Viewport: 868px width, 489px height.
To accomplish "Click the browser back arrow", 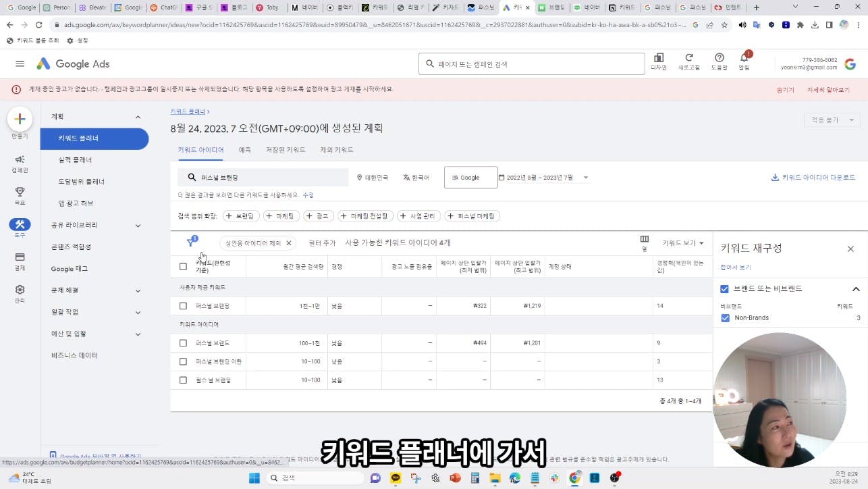I will tap(9, 25).
